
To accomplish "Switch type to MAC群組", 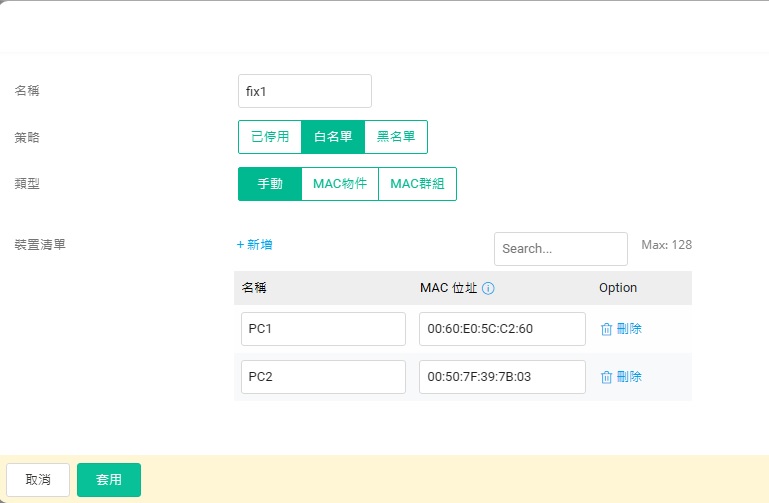I will (x=417, y=184).
